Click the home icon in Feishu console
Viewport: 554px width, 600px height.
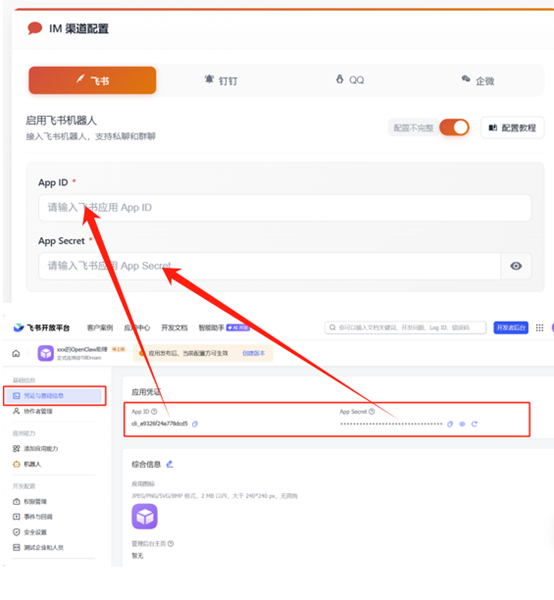(x=16, y=353)
